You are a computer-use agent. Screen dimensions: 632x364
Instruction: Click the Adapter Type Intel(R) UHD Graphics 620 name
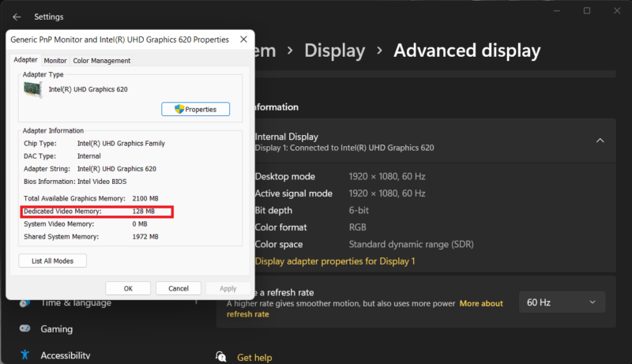tap(88, 89)
